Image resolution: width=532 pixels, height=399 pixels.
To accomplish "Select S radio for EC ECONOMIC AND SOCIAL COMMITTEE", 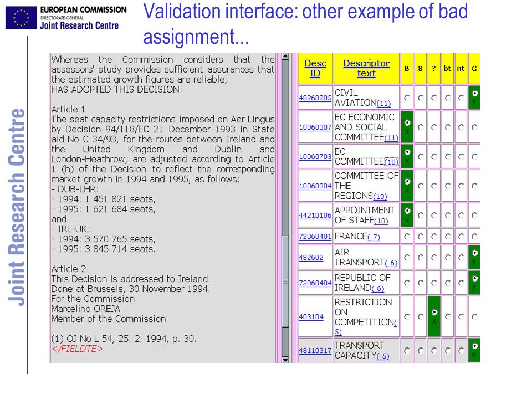I will [421, 127].
